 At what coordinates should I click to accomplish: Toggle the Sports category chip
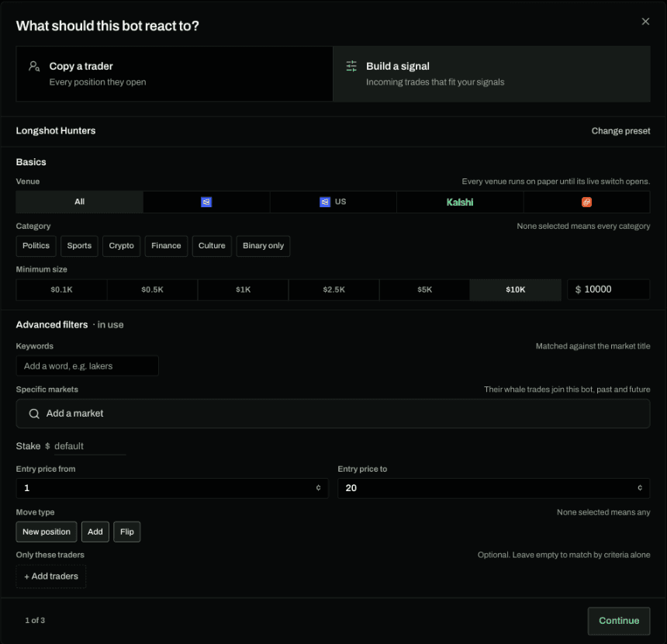point(79,246)
